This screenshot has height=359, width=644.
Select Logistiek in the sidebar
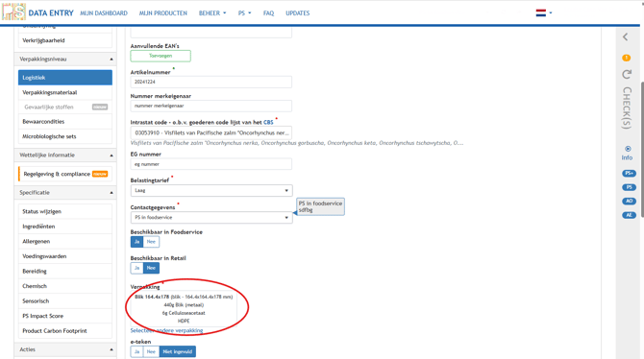pyautogui.click(x=65, y=78)
